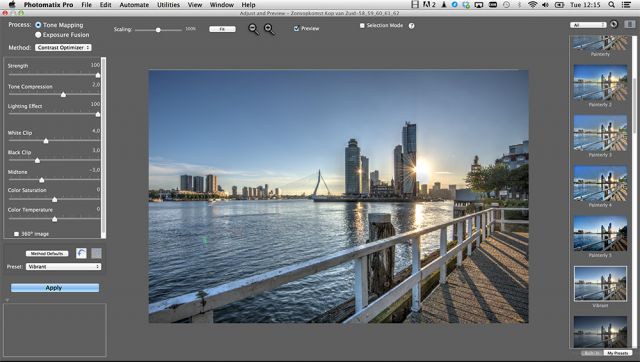Toggle the preset panel layout icon at top right

[630, 24]
